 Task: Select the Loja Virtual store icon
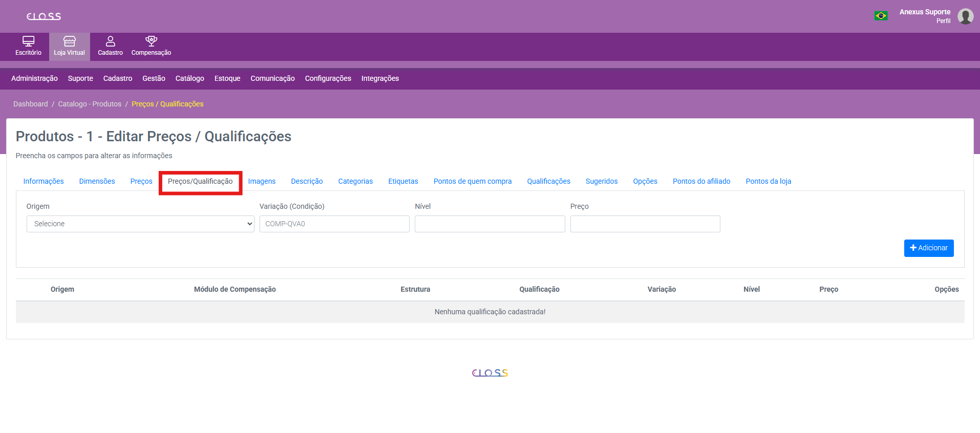tap(69, 41)
